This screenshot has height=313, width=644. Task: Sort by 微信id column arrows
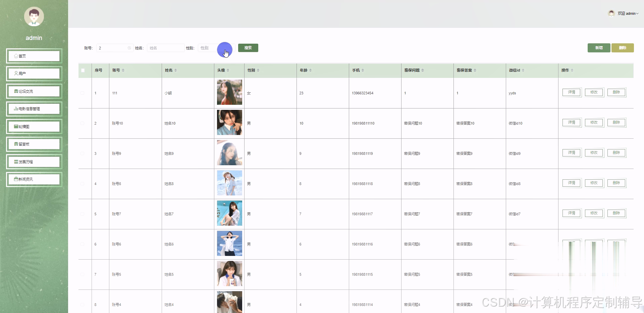(523, 70)
